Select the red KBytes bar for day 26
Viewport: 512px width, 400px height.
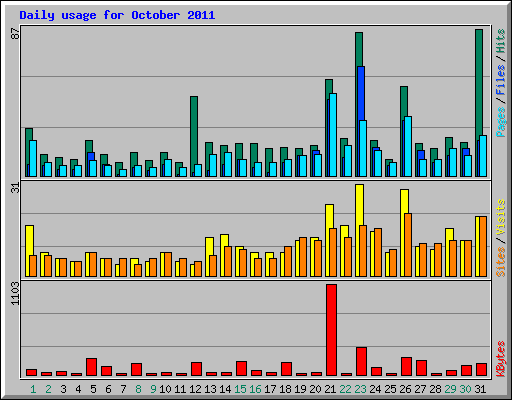[x=406, y=367]
